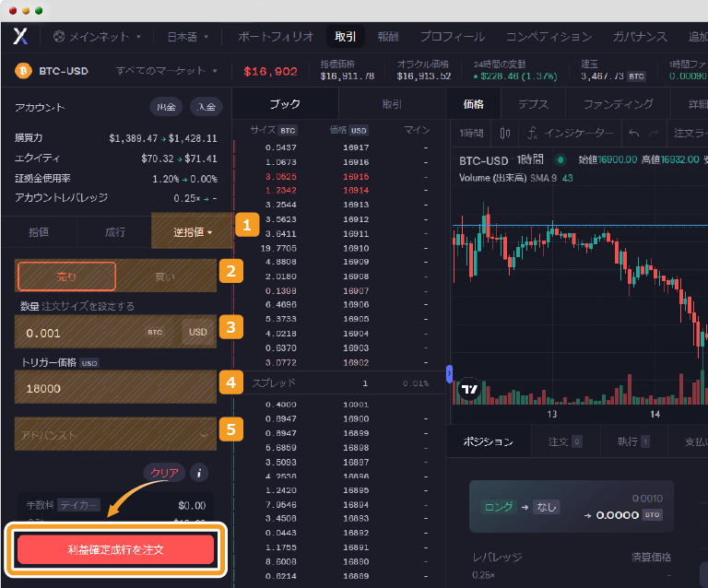Switch to the 価格 price chart tab
708x588 pixels.
474,104
